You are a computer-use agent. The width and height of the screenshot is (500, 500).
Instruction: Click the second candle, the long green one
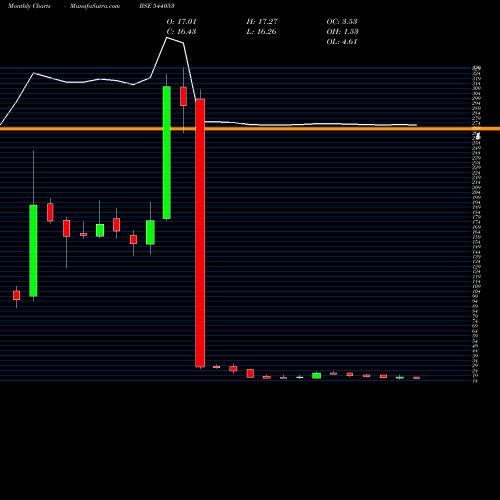[x=33, y=250]
